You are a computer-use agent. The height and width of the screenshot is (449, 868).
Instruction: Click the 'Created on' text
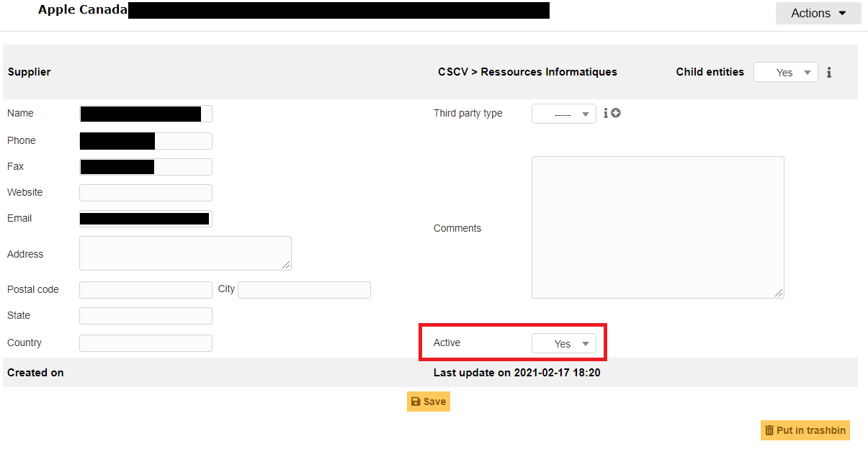coord(35,373)
